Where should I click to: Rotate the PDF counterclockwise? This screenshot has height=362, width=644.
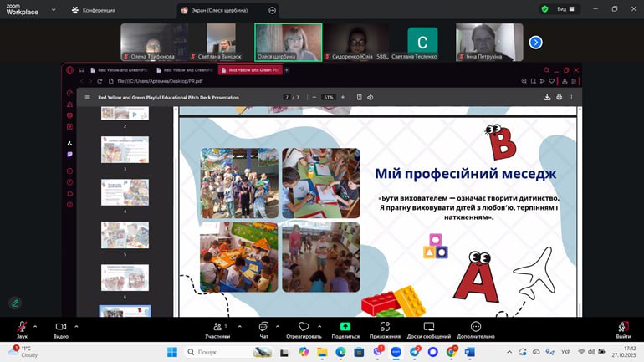tap(370, 97)
